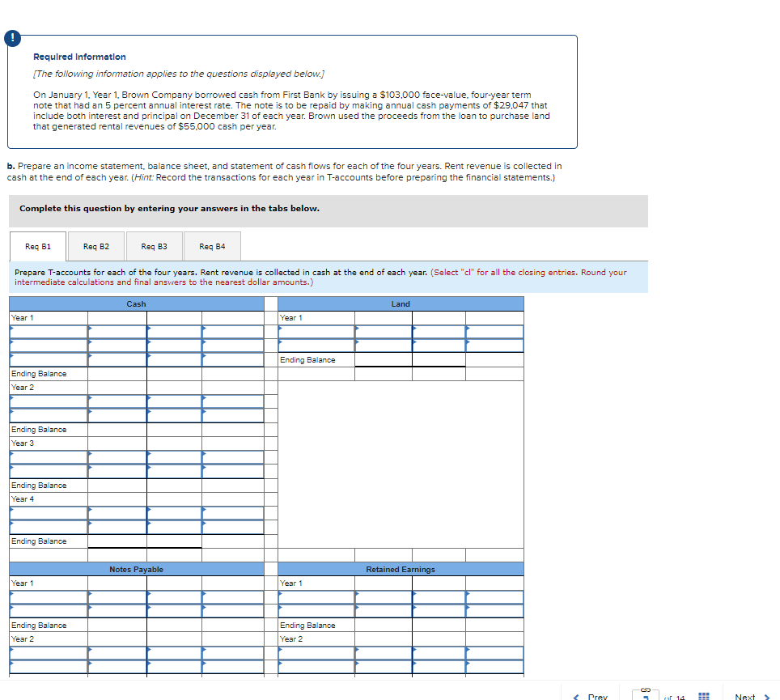Screen dimensions: 780x700
Task: Click the left chevron arrow beside Prev
Action: tap(576, 695)
